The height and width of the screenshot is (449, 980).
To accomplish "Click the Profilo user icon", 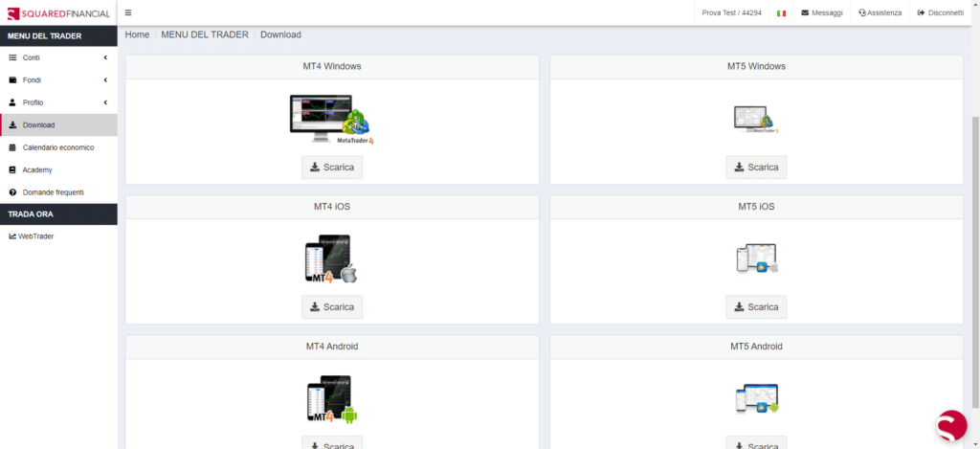I will pyautogui.click(x=11, y=102).
